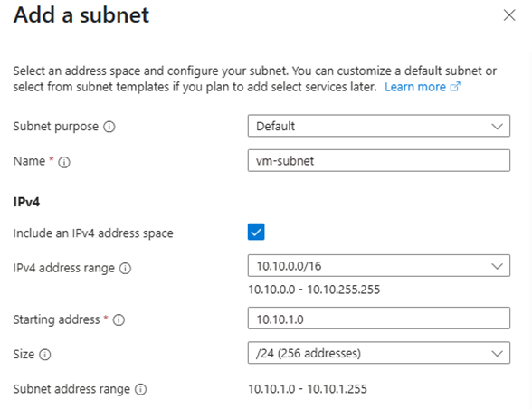Viewport: 532px width, 409px height.
Task: Uncheck Include an IPv4 address space
Action: [256, 232]
